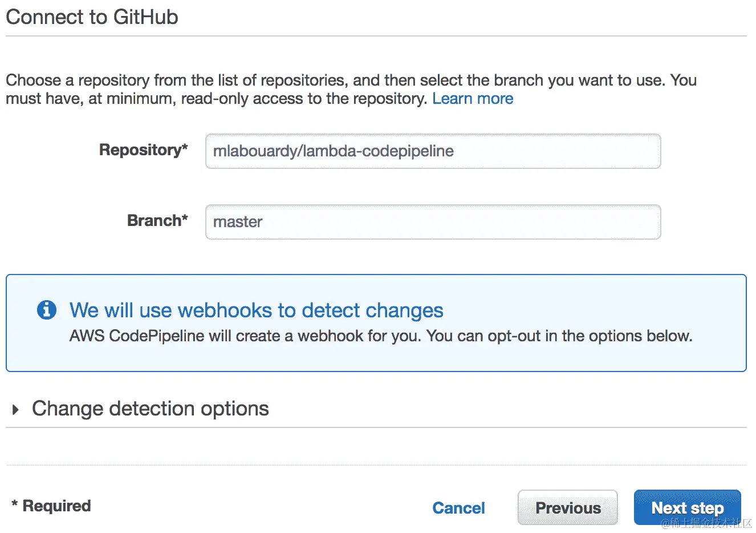Go back with the Previous button
Viewport: 756px width, 533px height.
pyautogui.click(x=567, y=507)
